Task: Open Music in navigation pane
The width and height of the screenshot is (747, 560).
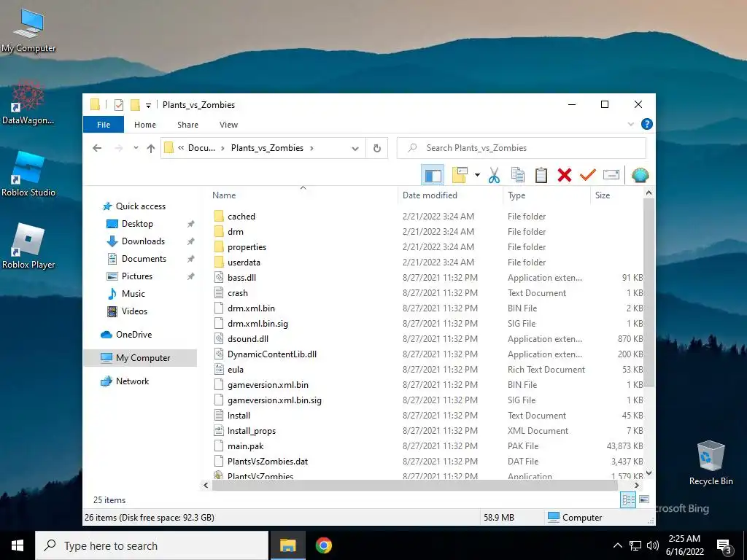Action: [x=133, y=294]
